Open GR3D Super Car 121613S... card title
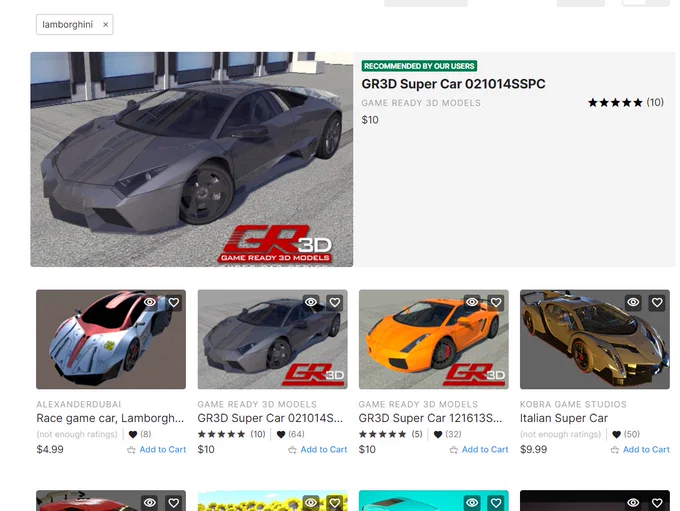 430,418
